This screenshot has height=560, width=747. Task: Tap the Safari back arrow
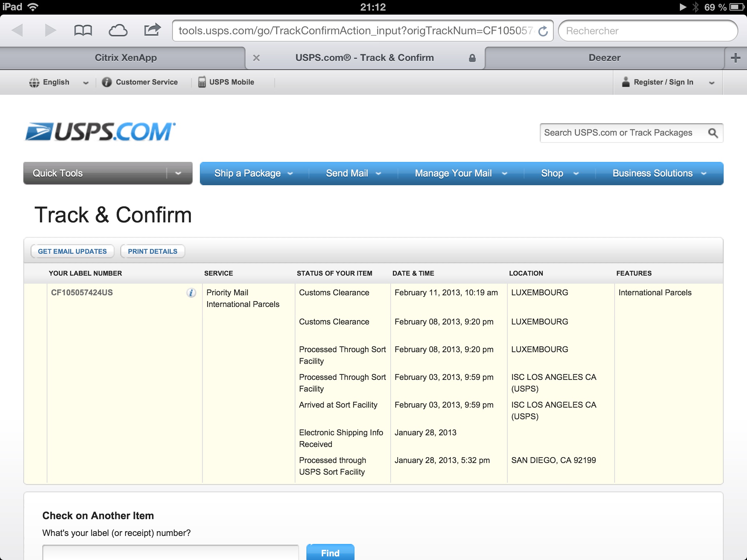(17, 31)
